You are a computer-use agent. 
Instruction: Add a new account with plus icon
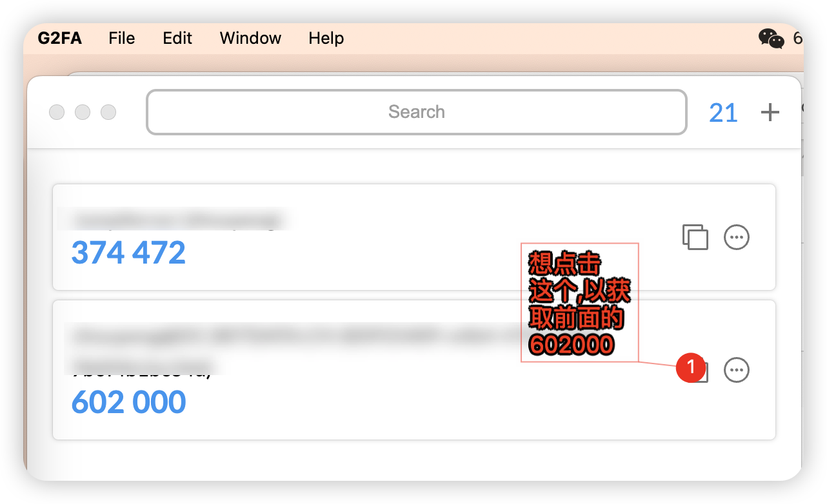coord(770,113)
